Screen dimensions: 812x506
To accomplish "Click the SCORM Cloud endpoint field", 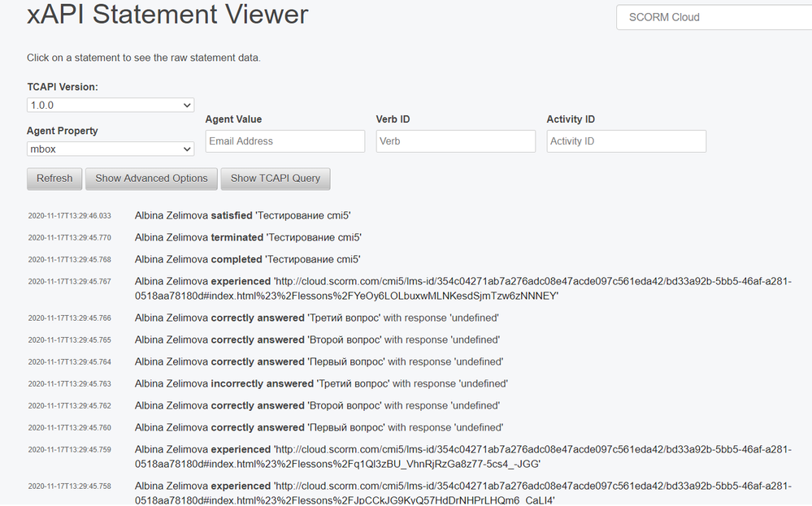I will 714,17.
